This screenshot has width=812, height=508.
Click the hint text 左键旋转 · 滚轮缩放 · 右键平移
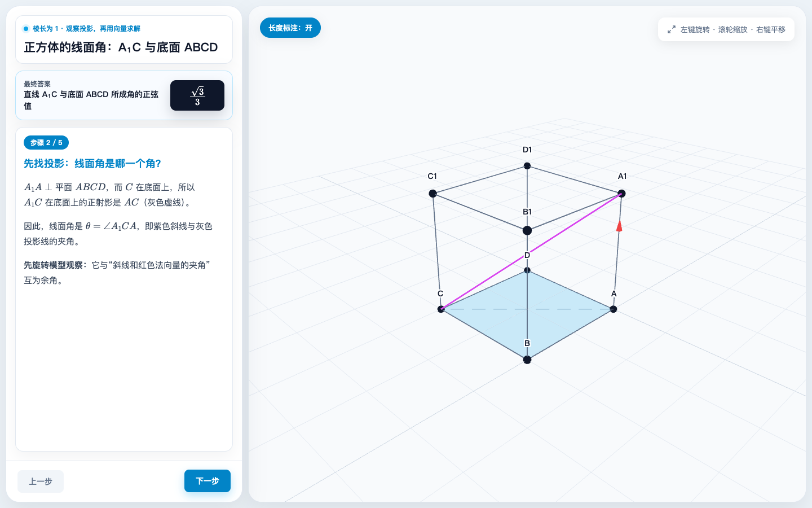pyautogui.click(x=732, y=29)
